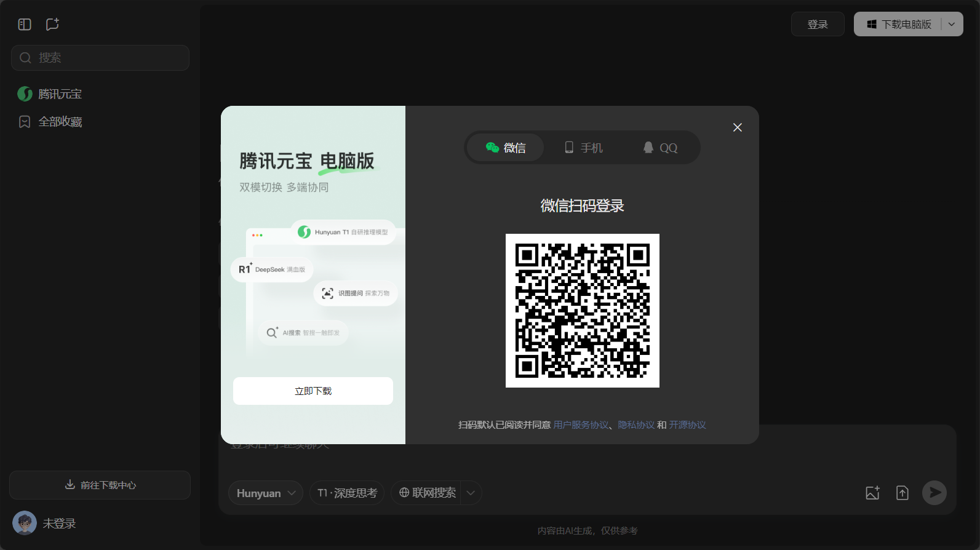
Task: Expand the 联网搜索 options chevron
Action: coord(471,493)
